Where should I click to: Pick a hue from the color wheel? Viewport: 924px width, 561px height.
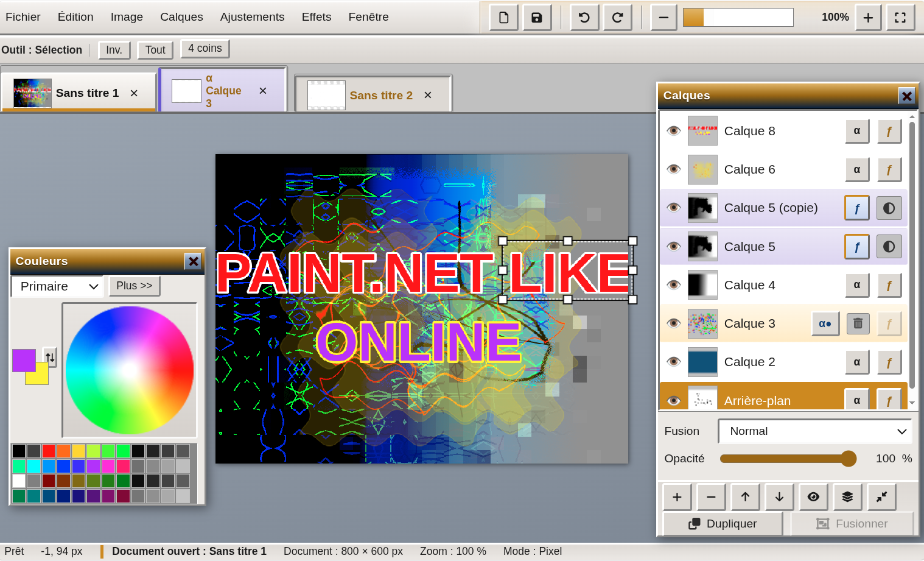[130, 370]
